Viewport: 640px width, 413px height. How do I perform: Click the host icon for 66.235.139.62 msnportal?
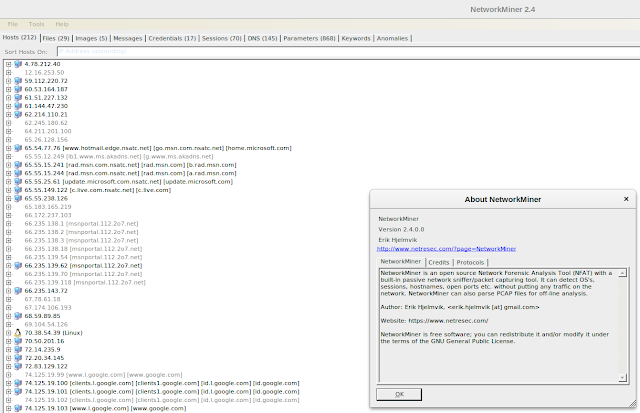(x=18, y=266)
